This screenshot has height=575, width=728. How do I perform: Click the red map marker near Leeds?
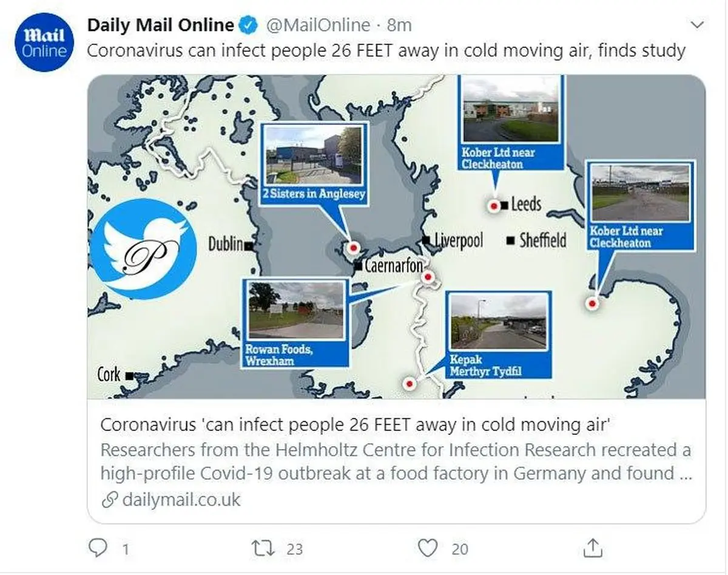point(494,207)
